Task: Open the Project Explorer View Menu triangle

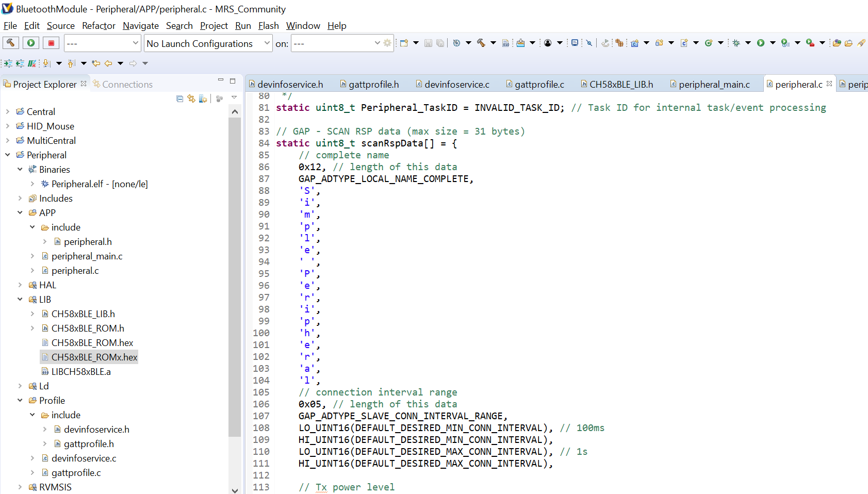Action: point(234,97)
